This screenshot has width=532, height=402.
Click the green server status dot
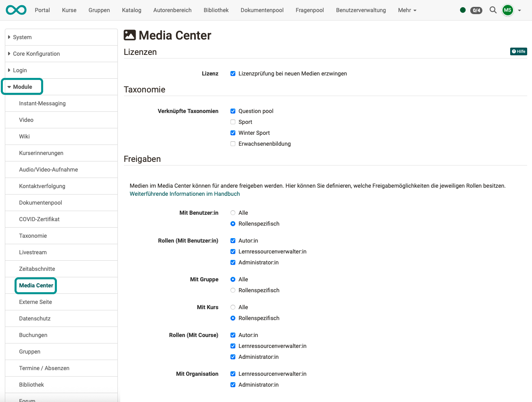coord(463,10)
